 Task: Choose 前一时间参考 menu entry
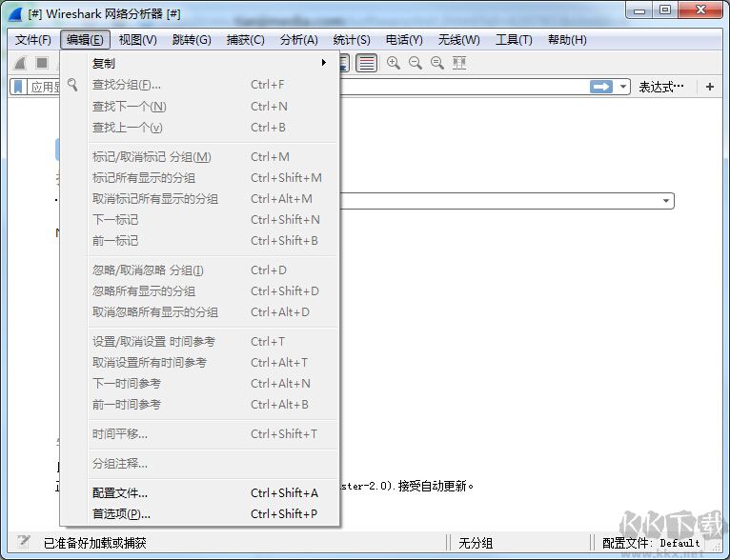(213, 404)
